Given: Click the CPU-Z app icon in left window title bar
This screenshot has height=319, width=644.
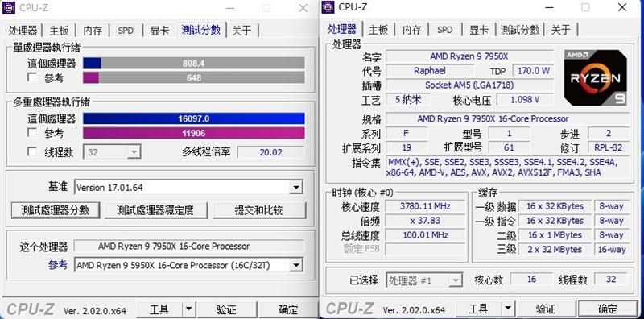Looking at the screenshot, I should (8, 7).
